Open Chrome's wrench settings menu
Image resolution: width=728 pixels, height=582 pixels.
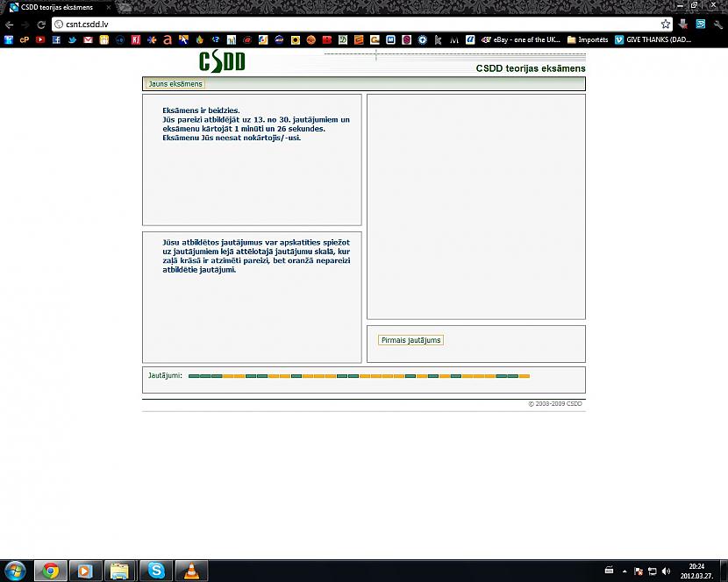click(x=717, y=25)
